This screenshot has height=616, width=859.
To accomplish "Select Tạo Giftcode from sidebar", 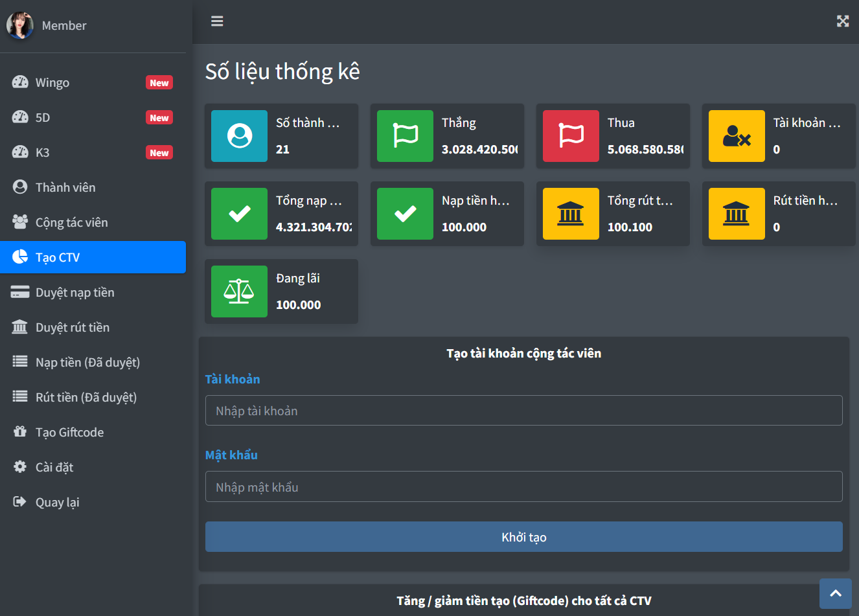I will 69,433.
